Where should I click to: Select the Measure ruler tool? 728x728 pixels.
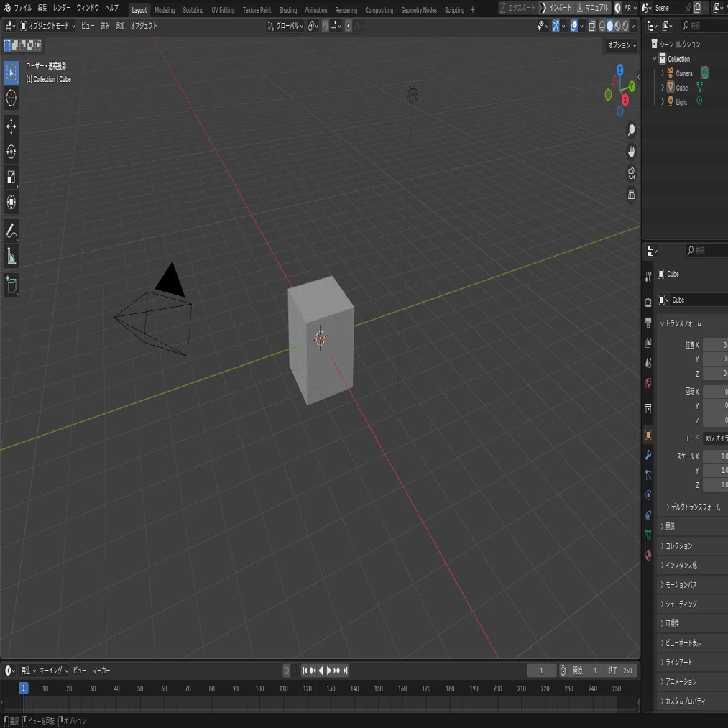coord(11,257)
